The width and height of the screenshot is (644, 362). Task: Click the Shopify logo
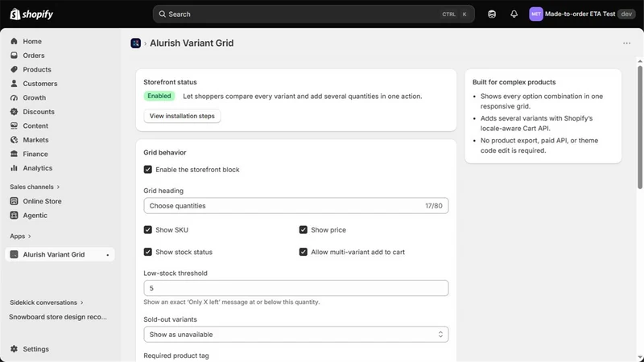[x=31, y=14]
